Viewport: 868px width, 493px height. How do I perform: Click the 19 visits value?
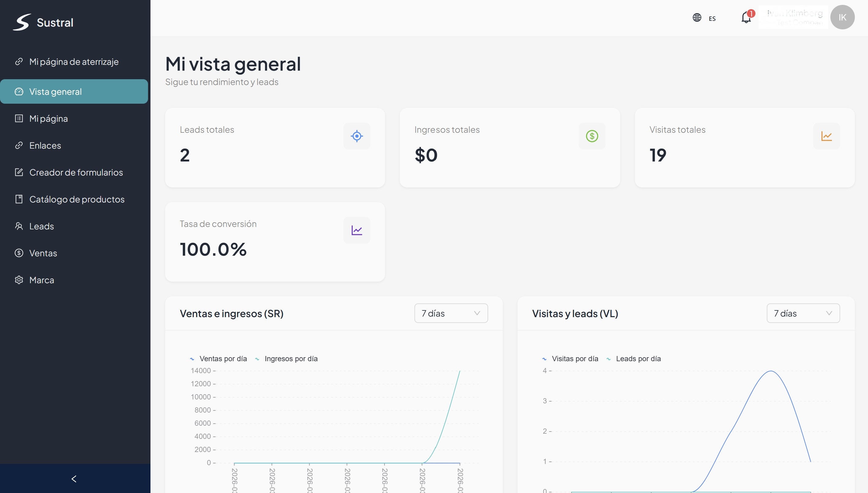click(658, 155)
